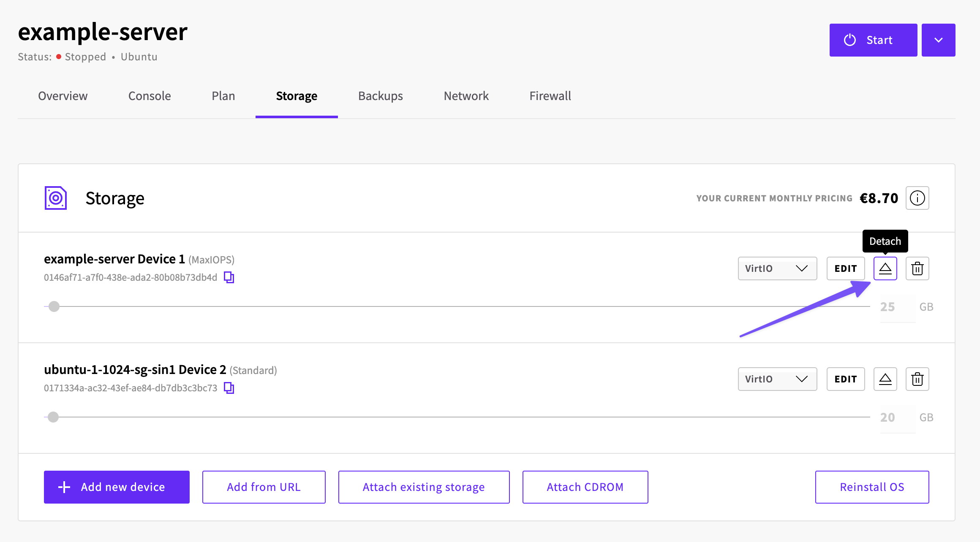Screen dimensions: 980x542
Task: Click the €8.70 monthly price
Action: point(879,198)
